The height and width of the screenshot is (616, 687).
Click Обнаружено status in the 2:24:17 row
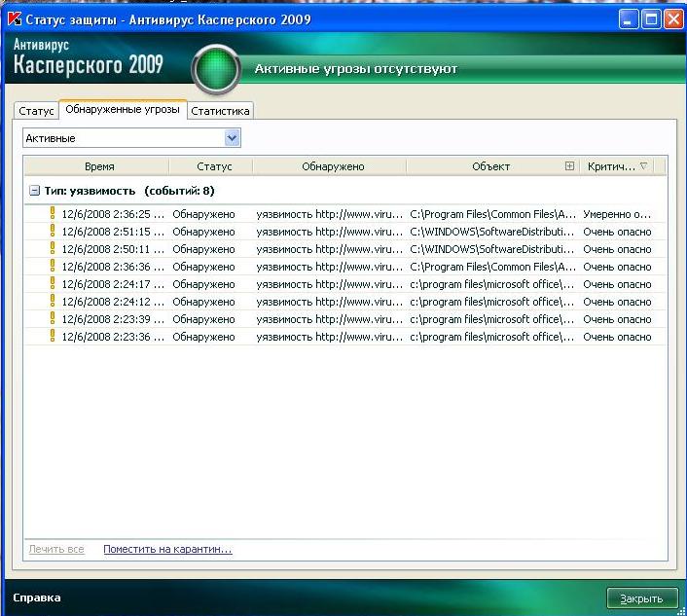[x=203, y=284]
